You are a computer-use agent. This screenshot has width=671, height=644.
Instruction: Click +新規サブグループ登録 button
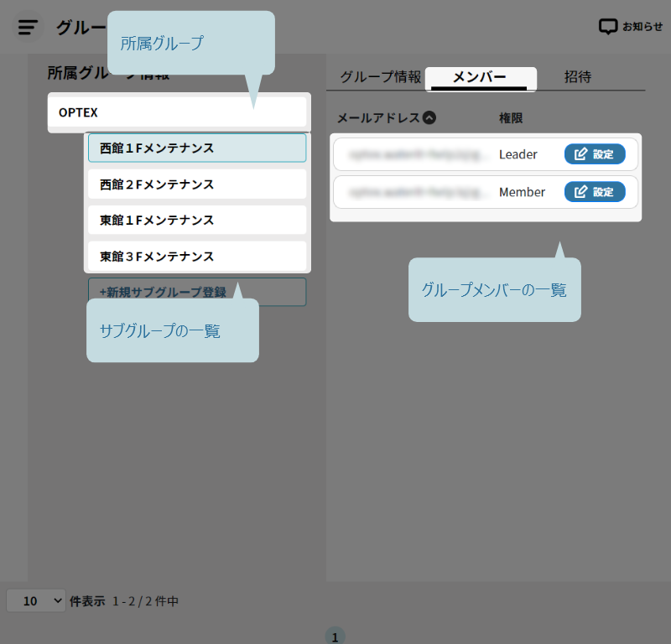click(197, 292)
